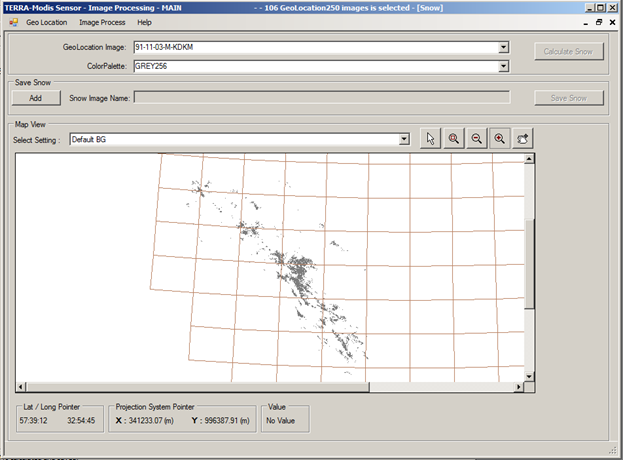Click the inner window minimize button
This screenshot has height=460, width=623.
pos(584,22)
